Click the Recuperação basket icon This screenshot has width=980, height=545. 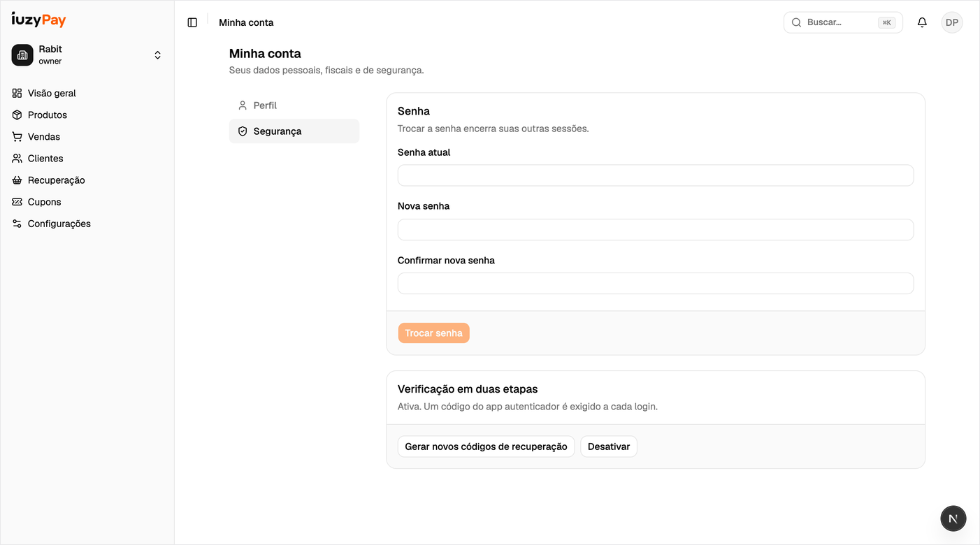coord(17,180)
